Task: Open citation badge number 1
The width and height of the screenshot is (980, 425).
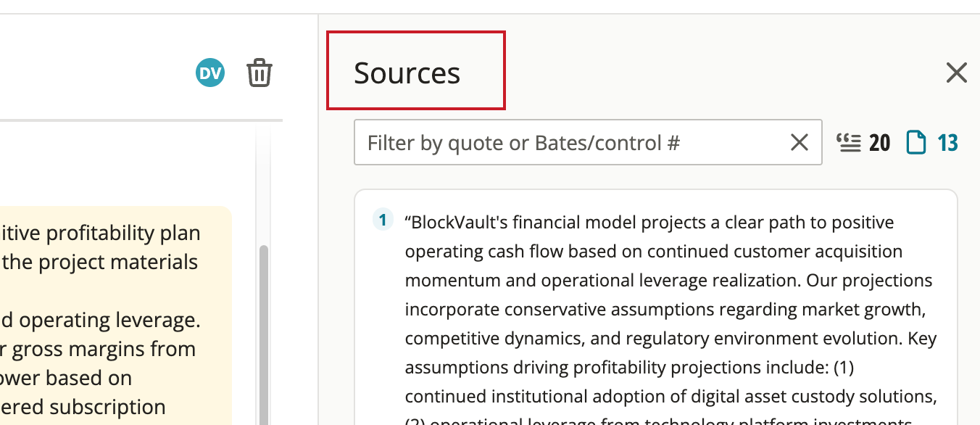Action: tap(382, 220)
